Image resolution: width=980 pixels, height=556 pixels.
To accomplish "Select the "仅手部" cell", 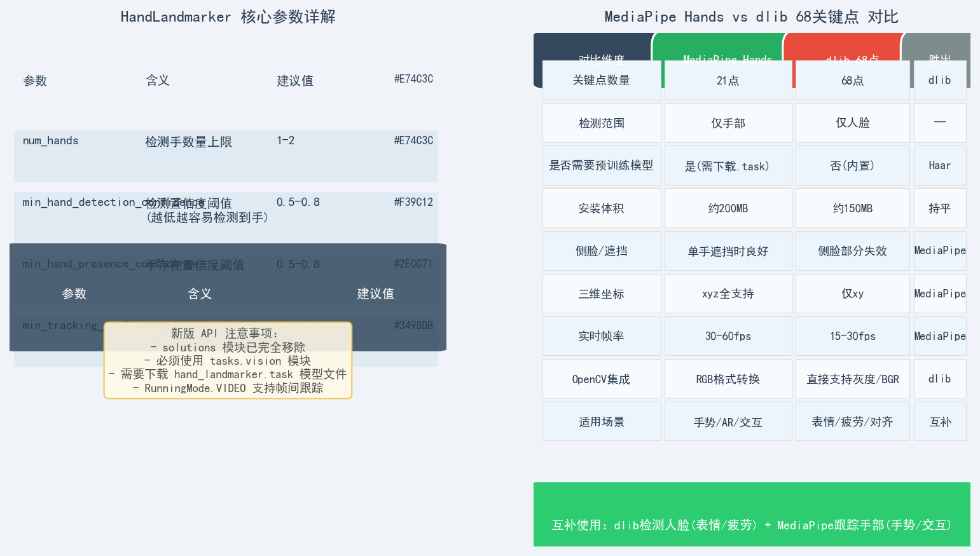I will [x=728, y=123].
